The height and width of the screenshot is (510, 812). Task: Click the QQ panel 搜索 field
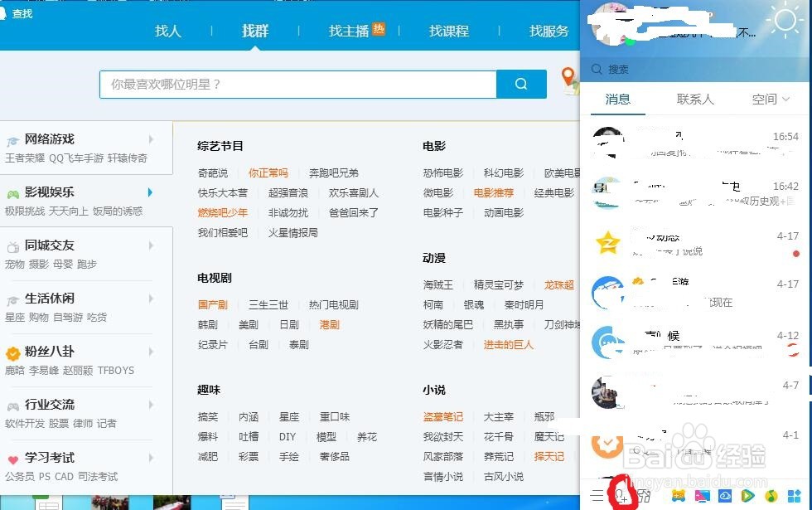pos(694,69)
